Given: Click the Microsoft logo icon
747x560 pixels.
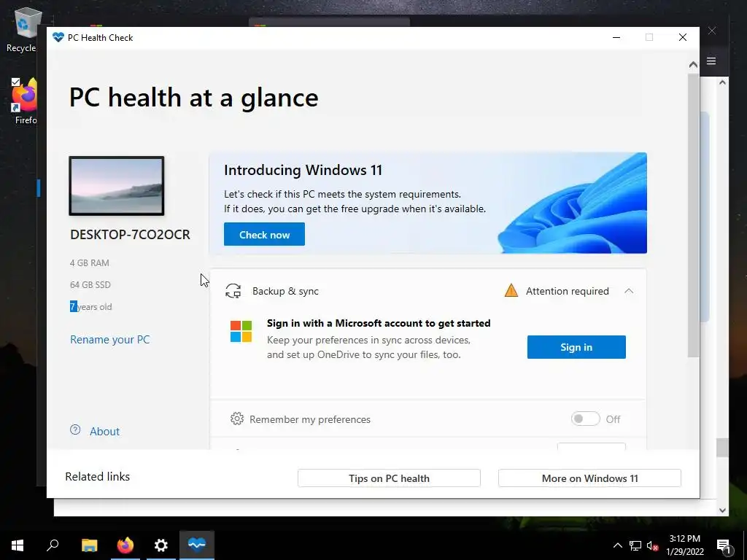Looking at the screenshot, I should (241, 332).
